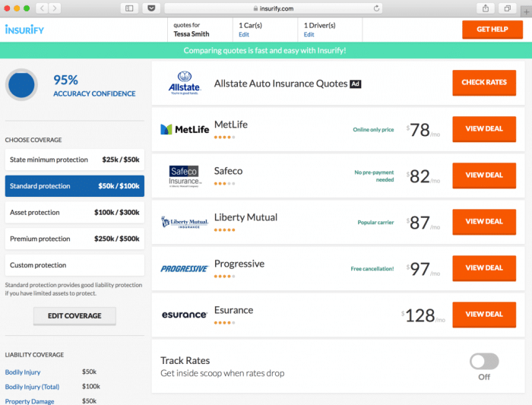Click the Progressive logo
532x405 pixels.
pyautogui.click(x=185, y=269)
